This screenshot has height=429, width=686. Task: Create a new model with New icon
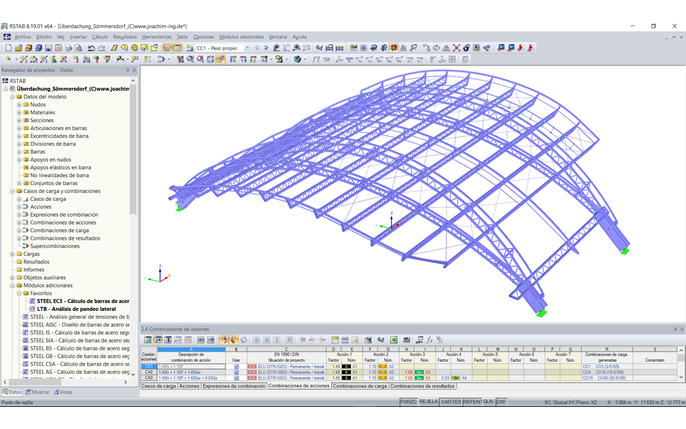tap(8, 48)
